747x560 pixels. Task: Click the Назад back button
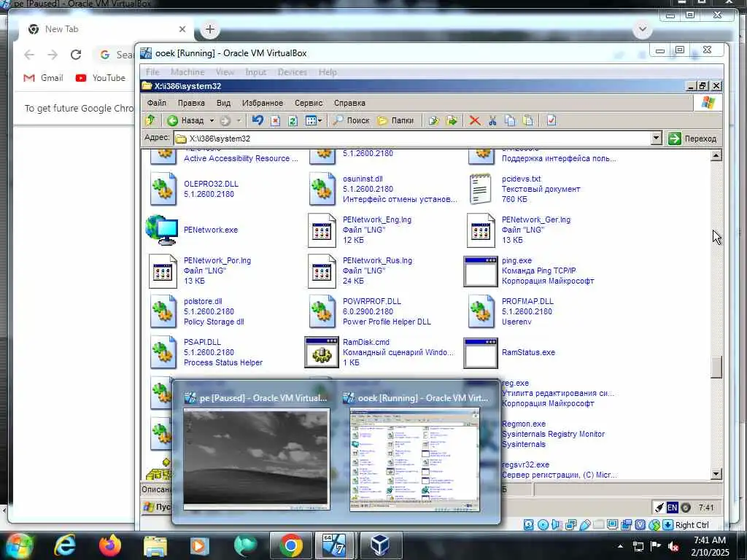[x=186, y=120]
